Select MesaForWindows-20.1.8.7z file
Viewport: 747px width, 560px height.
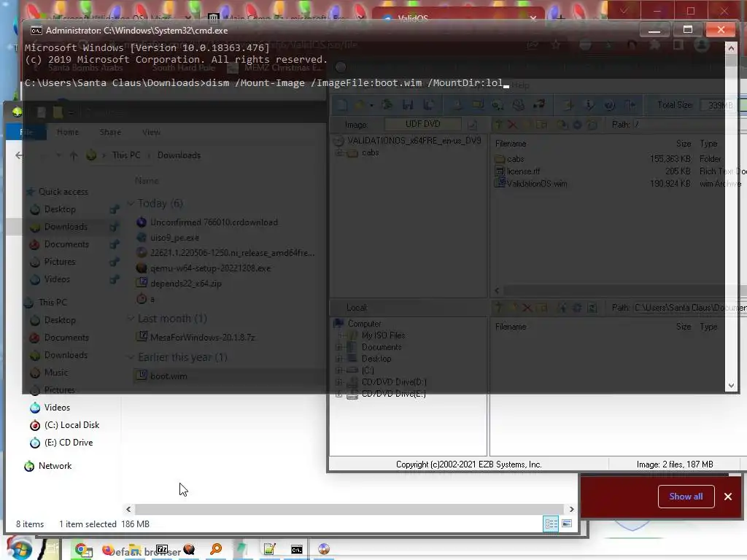point(203,337)
